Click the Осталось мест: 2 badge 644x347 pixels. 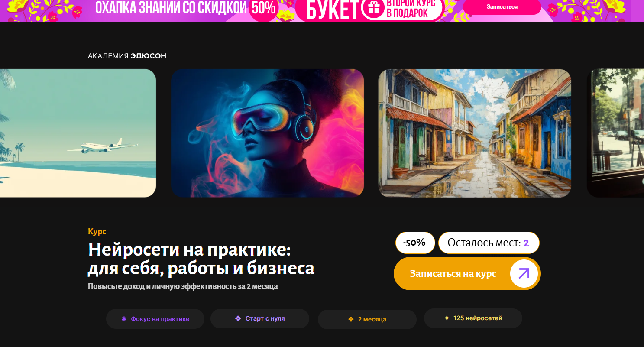(489, 243)
